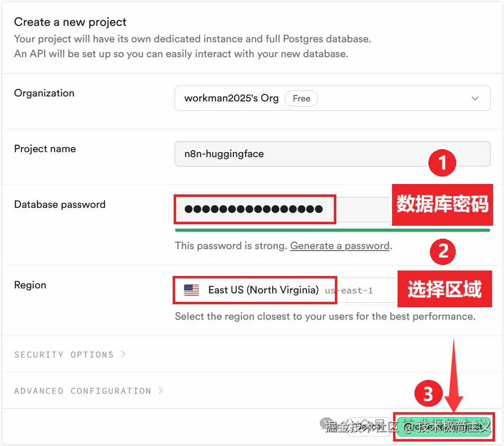Viewport: 504px width, 446px height.
Task: Click the Cancel button beside Create
Action: 369,427
